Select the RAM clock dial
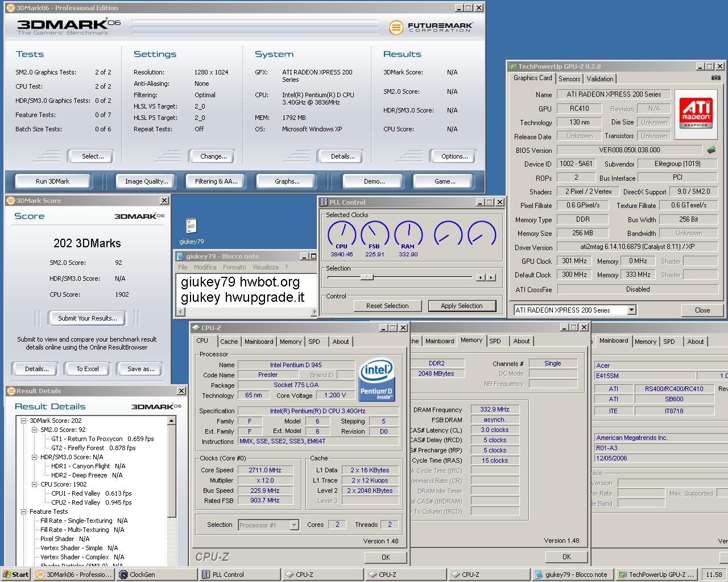The height and width of the screenshot is (582, 728). 408,234
